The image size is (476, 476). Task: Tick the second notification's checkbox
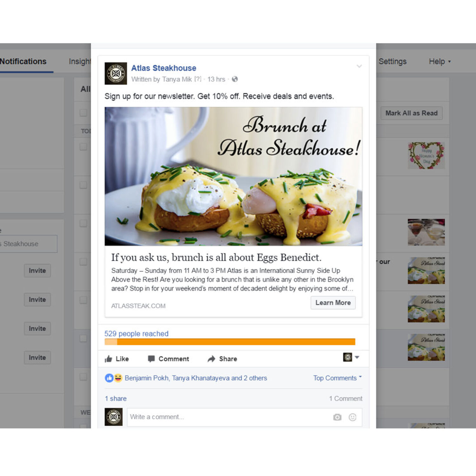pos(83,185)
